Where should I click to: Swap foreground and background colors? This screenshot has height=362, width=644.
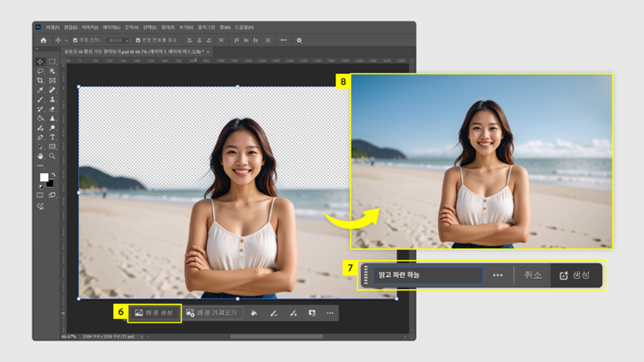click(53, 175)
